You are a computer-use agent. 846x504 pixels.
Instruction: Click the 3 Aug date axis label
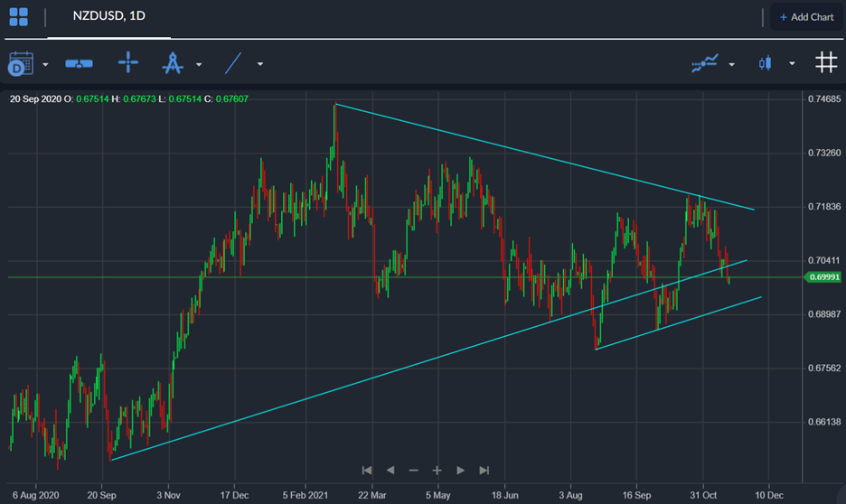tap(570, 495)
